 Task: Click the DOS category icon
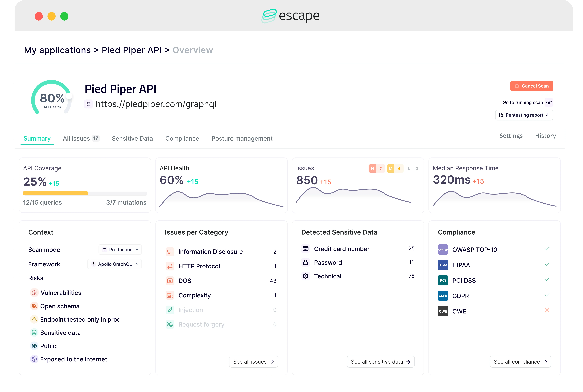point(170,281)
